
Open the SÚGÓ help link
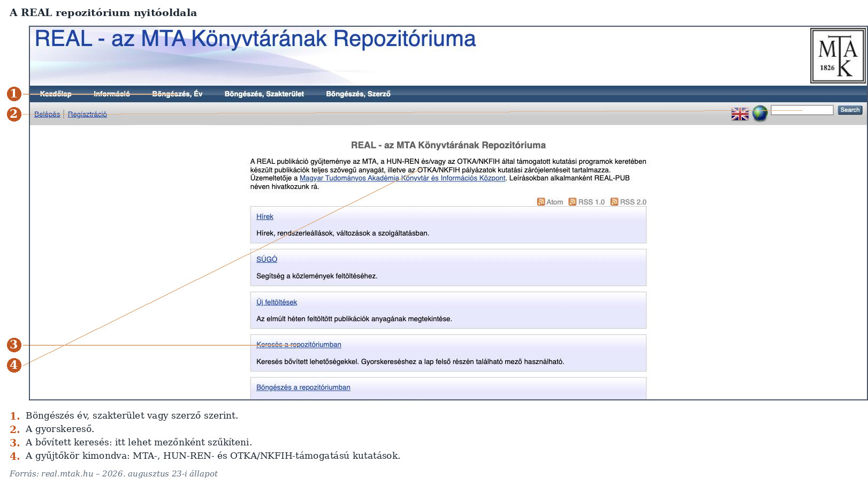[x=267, y=259]
